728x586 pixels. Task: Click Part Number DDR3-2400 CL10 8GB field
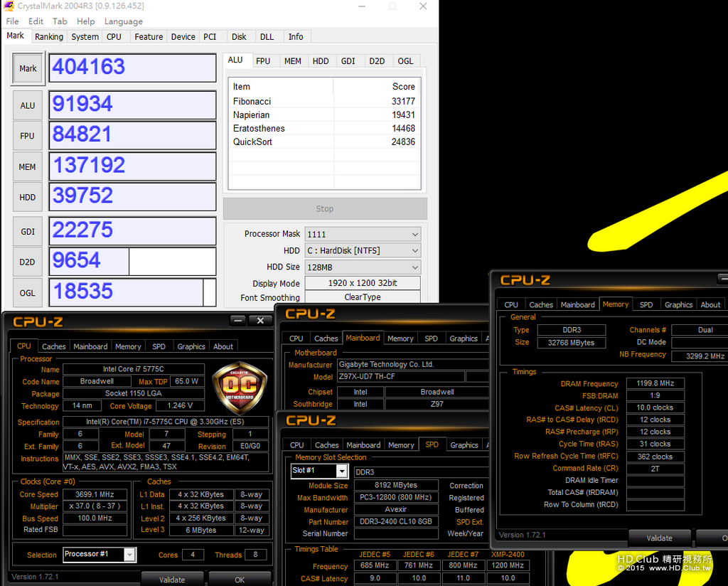click(x=396, y=521)
